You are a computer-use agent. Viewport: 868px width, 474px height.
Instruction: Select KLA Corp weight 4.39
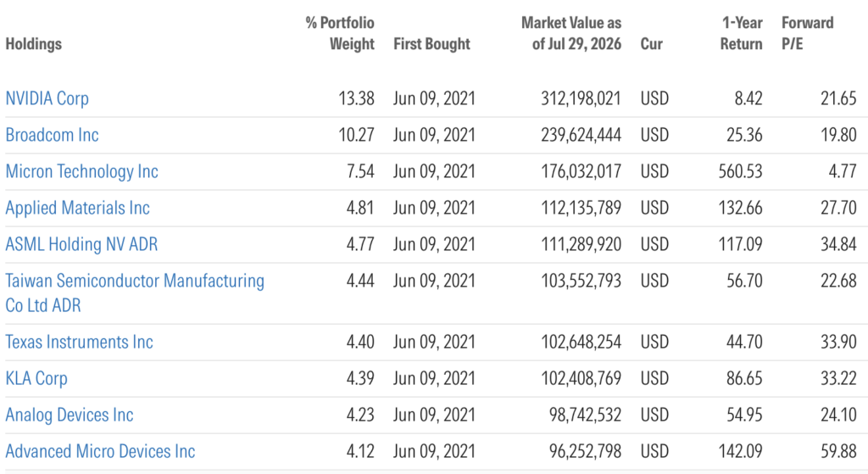click(360, 379)
